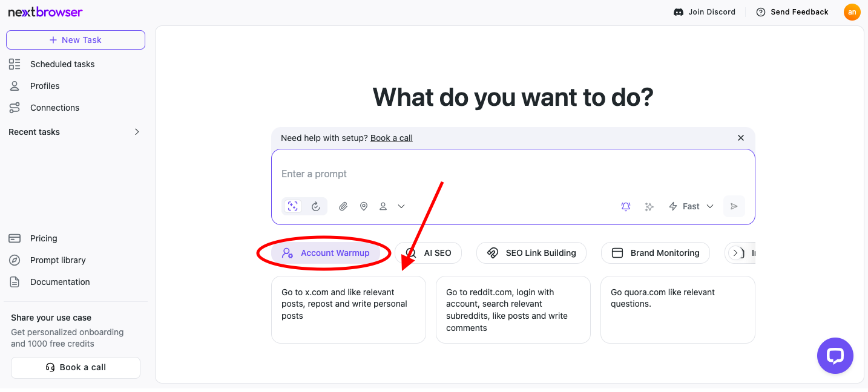Click the orange user avatar
Image resolution: width=868 pixels, height=392 pixels.
[x=852, y=12]
